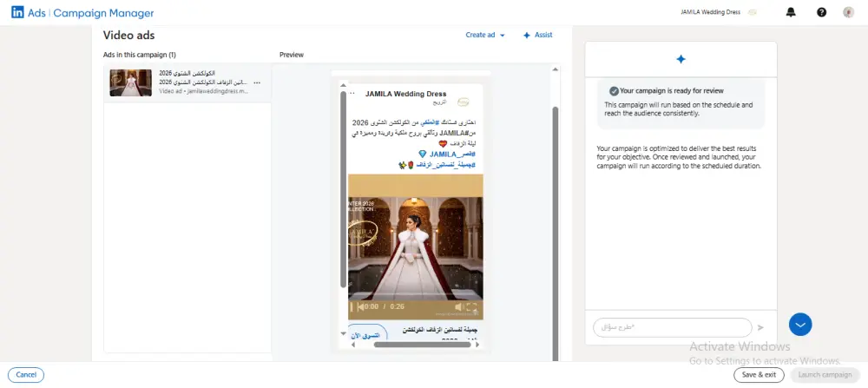Open three-dot options for the video ad
Viewport: 868px width, 388px height.
coord(256,83)
